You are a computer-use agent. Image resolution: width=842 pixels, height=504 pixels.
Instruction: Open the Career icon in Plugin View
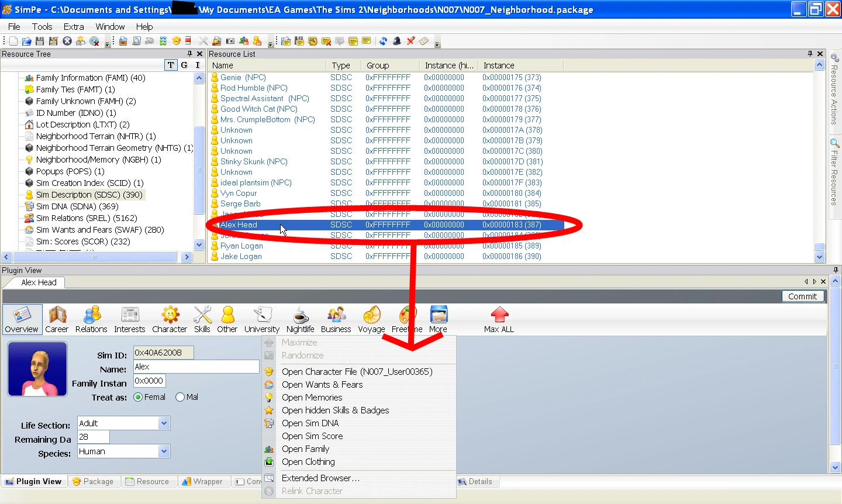click(x=57, y=319)
